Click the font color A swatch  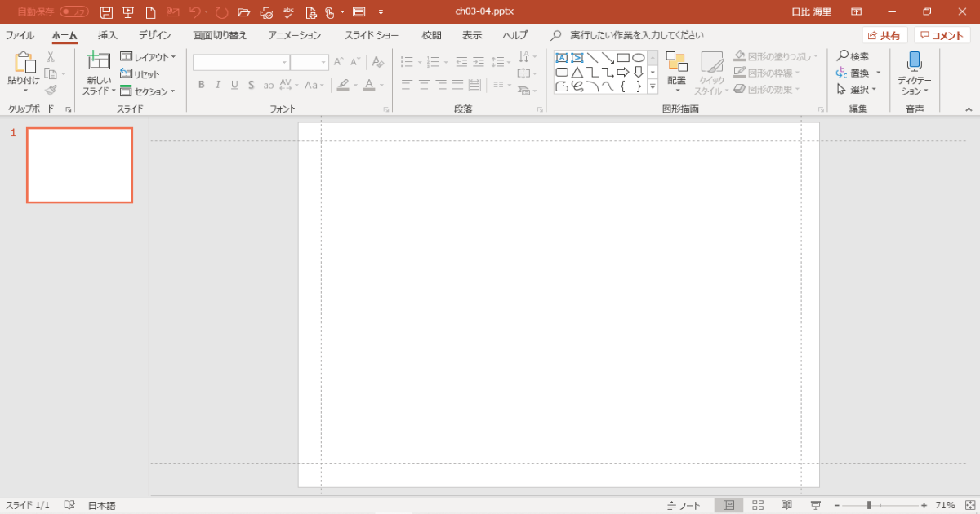click(x=369, y=85)
